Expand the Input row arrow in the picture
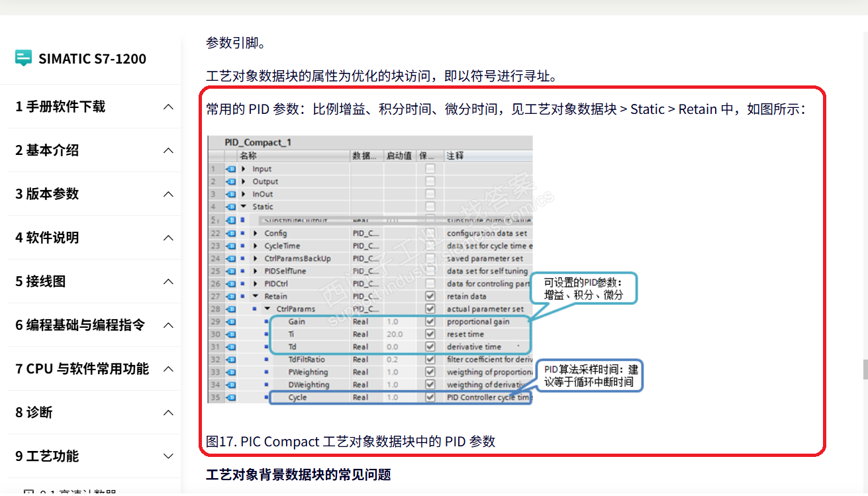The height and width of the screenshot is (496, 868). tap(244, 169)
